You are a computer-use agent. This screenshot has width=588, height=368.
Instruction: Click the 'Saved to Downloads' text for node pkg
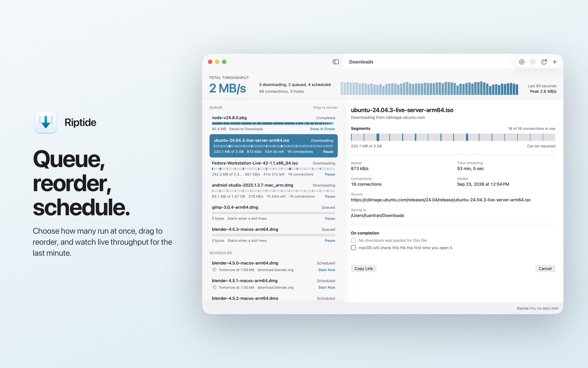pyautogui.click(x=246, y=129)
